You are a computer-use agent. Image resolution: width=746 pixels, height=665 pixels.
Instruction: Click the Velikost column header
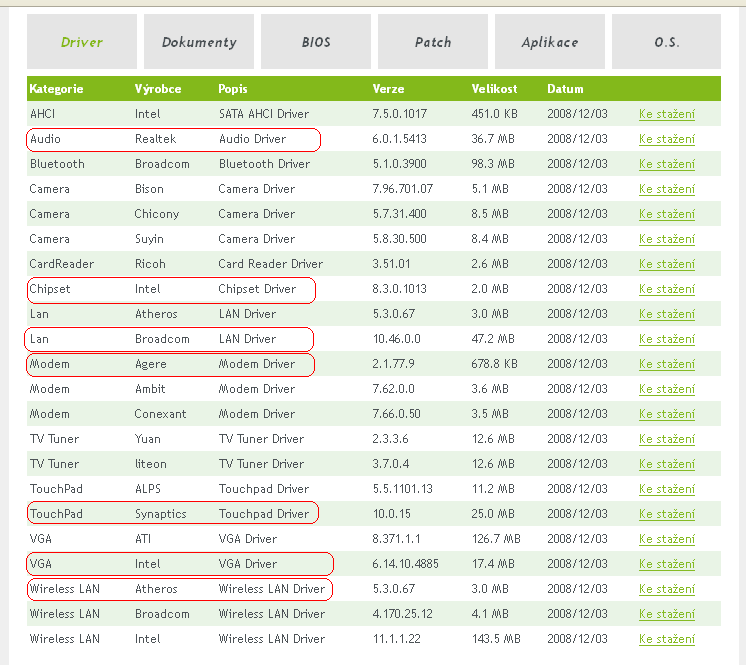[x=494, y=89]
